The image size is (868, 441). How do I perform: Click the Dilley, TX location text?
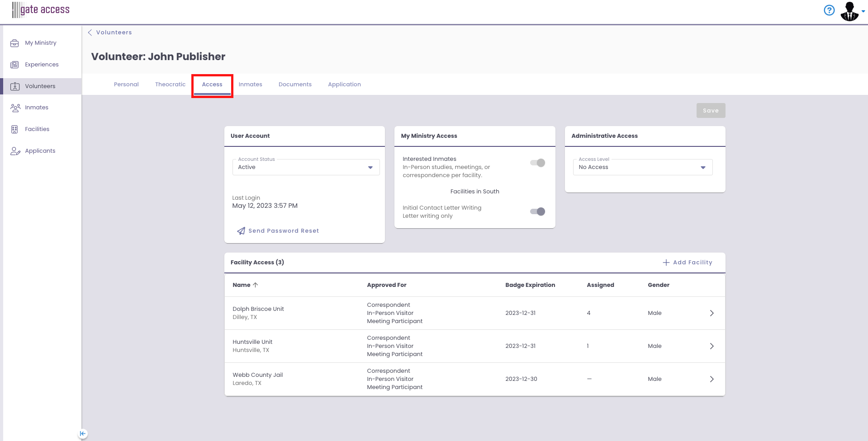pyautogui.click(x=245, y=317)
